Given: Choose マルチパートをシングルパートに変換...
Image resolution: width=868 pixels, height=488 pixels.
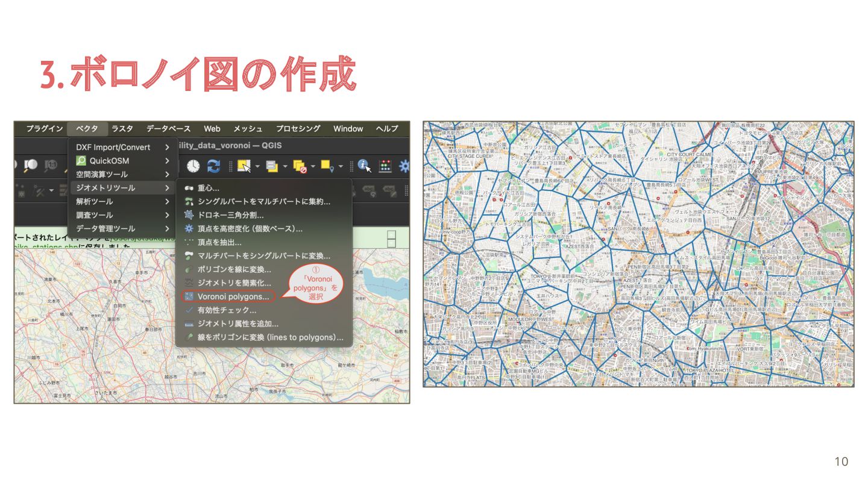Looking at the screenshot, I should click(x=263, y=256).
